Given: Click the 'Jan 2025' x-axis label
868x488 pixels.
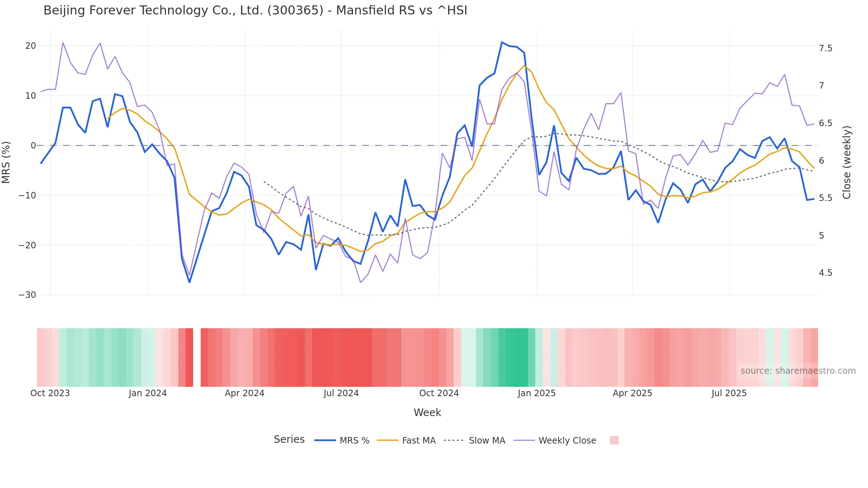Looking at the screenshot, I should click(x=537, y=393).
